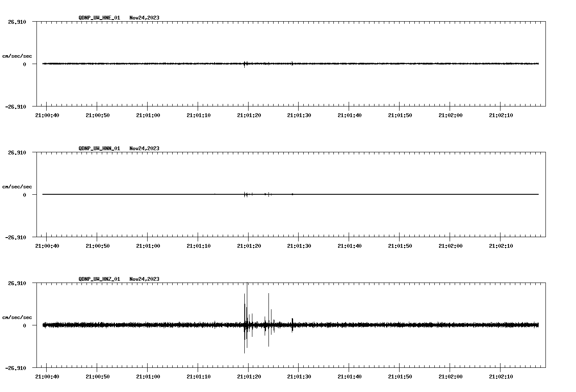Viewport: 576px width, 392px height.
Task: Click the QDNP_UW_HNZ_01 plot title
Action: point(99,279)
